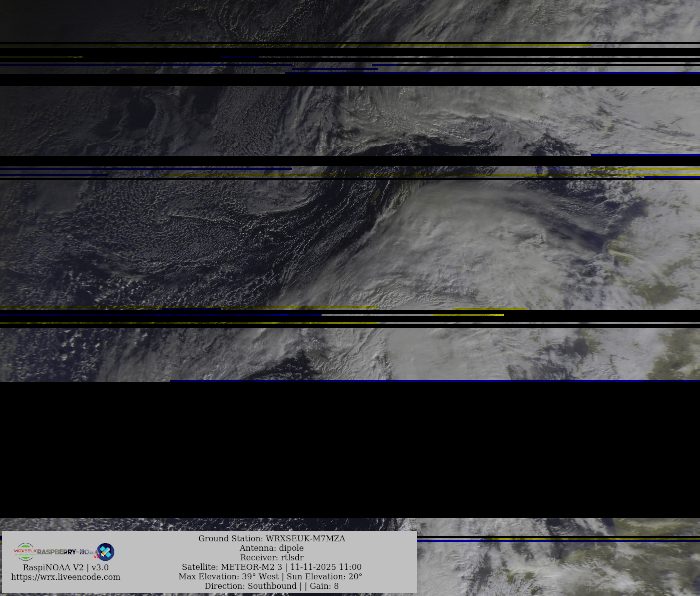Open the wrx.liveencode.com URL
The image size is (700, 596).
pos(66,577)
